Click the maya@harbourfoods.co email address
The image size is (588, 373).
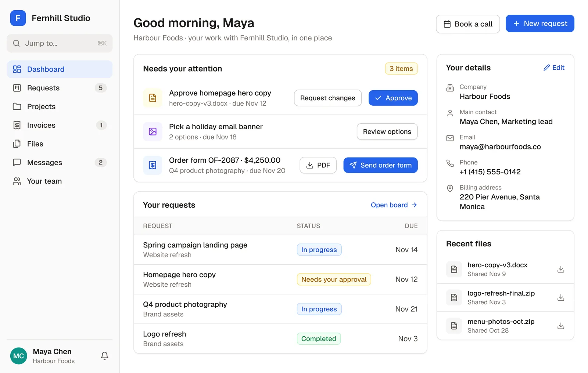(500, 147)
